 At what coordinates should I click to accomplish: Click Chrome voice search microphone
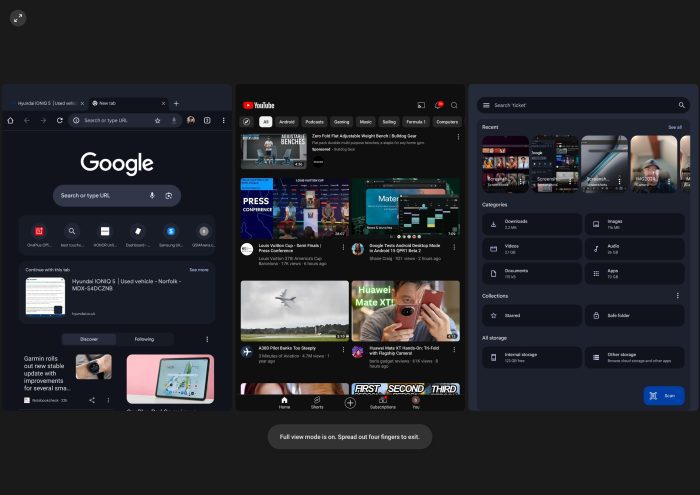[x=152, y=196]
